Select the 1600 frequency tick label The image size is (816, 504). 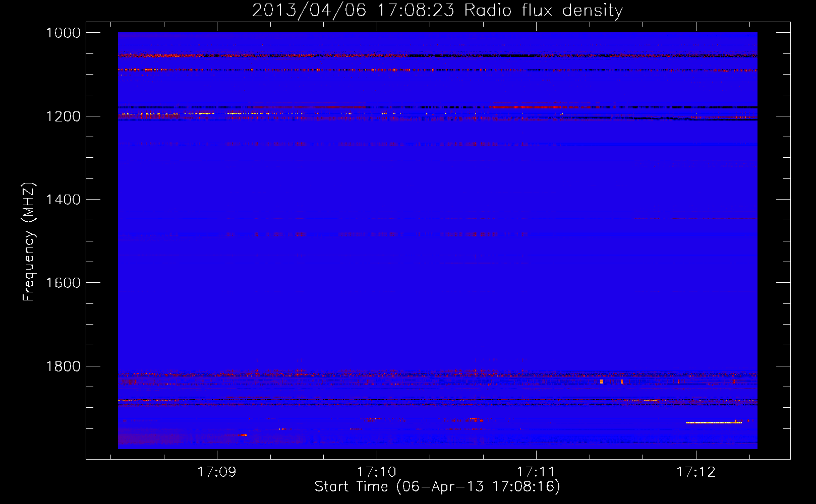coord(63,283)
